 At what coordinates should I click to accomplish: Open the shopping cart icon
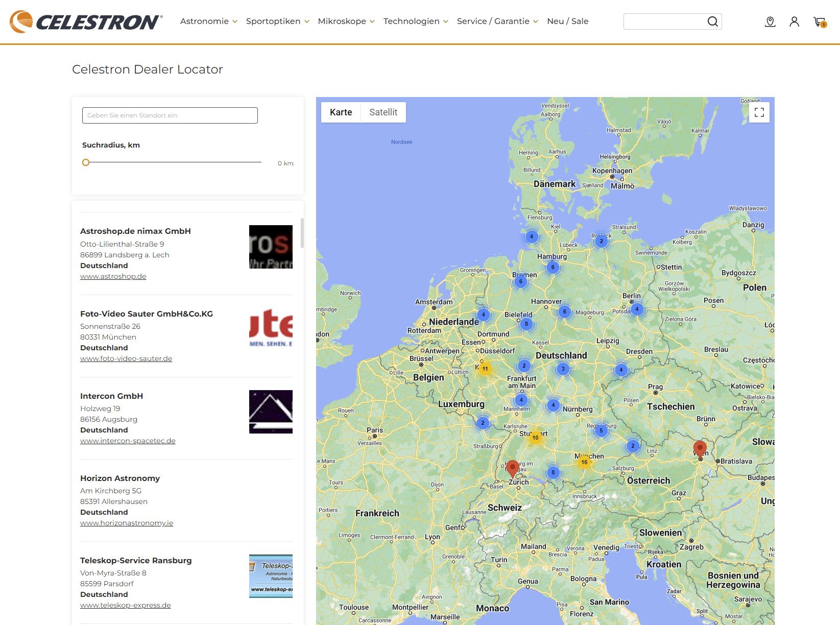(x=820, y=21)
